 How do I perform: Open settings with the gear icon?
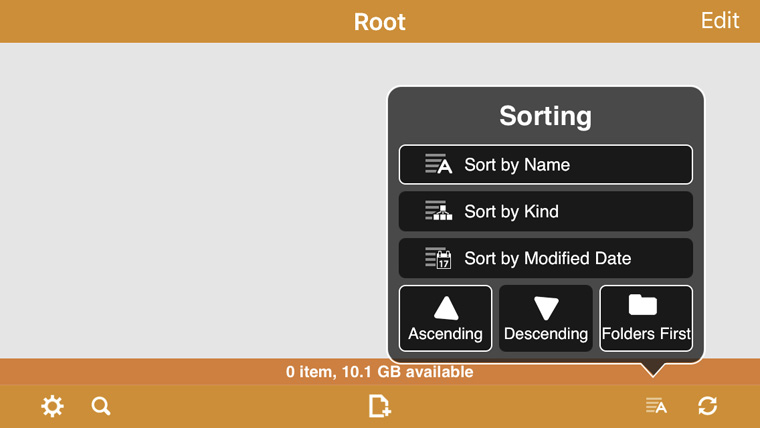tap(52, 406)
